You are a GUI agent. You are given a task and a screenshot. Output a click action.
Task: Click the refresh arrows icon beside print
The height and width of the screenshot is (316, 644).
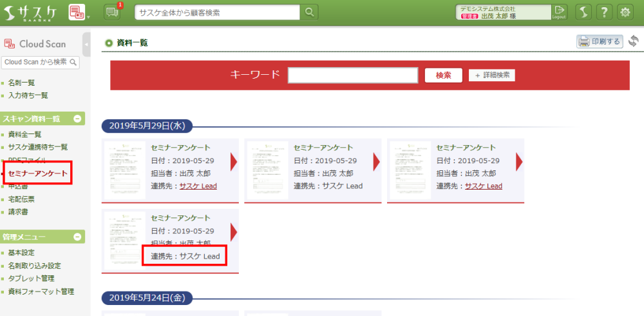(633, 42)
